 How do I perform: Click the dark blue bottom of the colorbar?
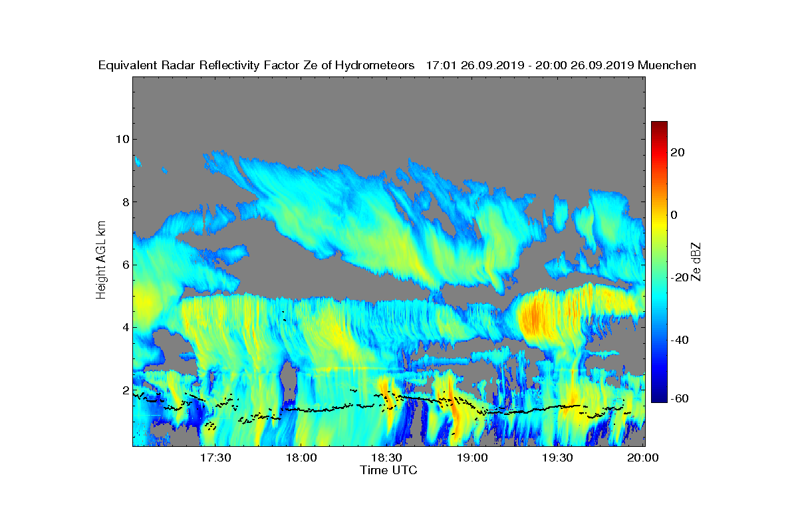659,398
